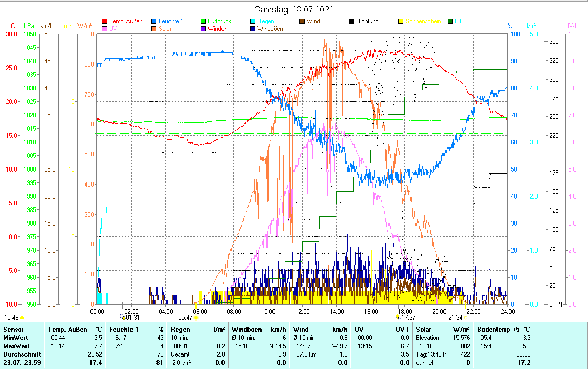
Task: Click the yellow triangle marker beside 21:34
Action: tap(466, 317)
